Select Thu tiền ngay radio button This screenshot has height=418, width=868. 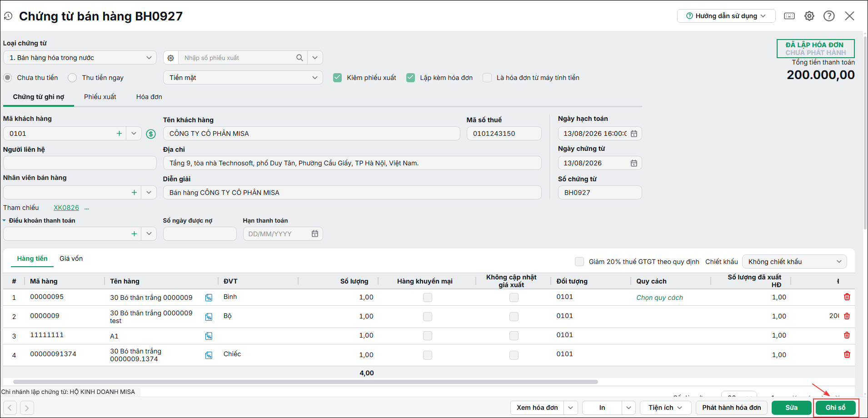(x=72, y=78)
